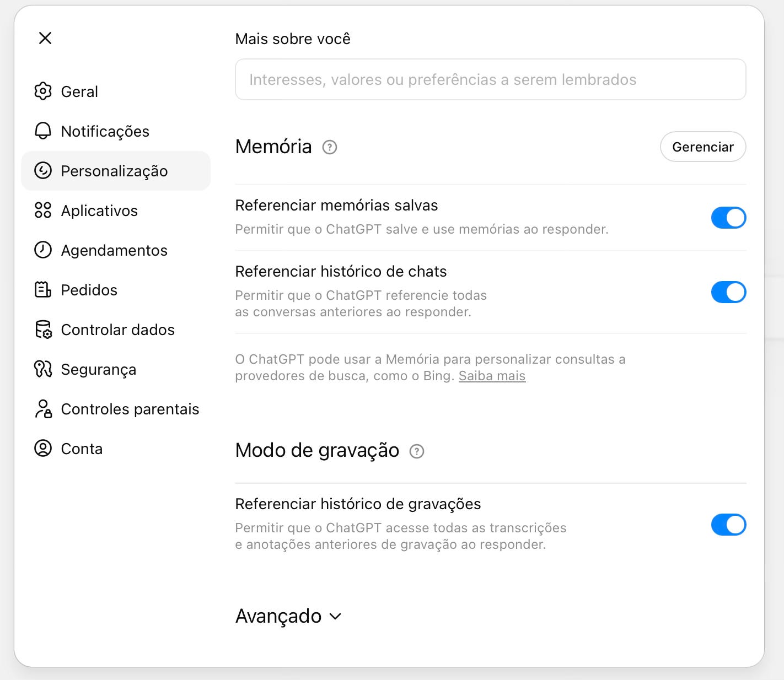784x680 pixels.
Task: Turn off Referenciar histórico de chats
Action: coord(728,292)
